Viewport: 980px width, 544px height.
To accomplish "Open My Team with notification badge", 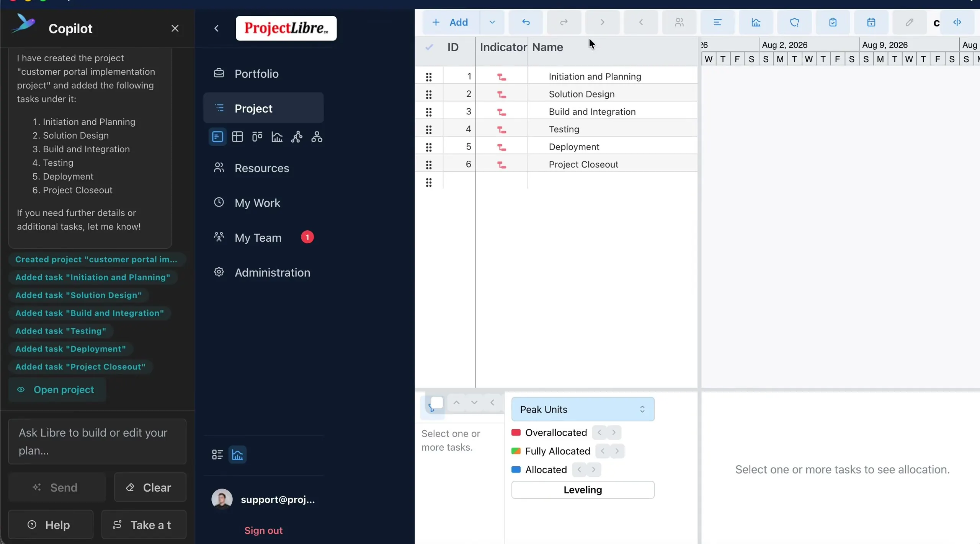I will point(263,238).
